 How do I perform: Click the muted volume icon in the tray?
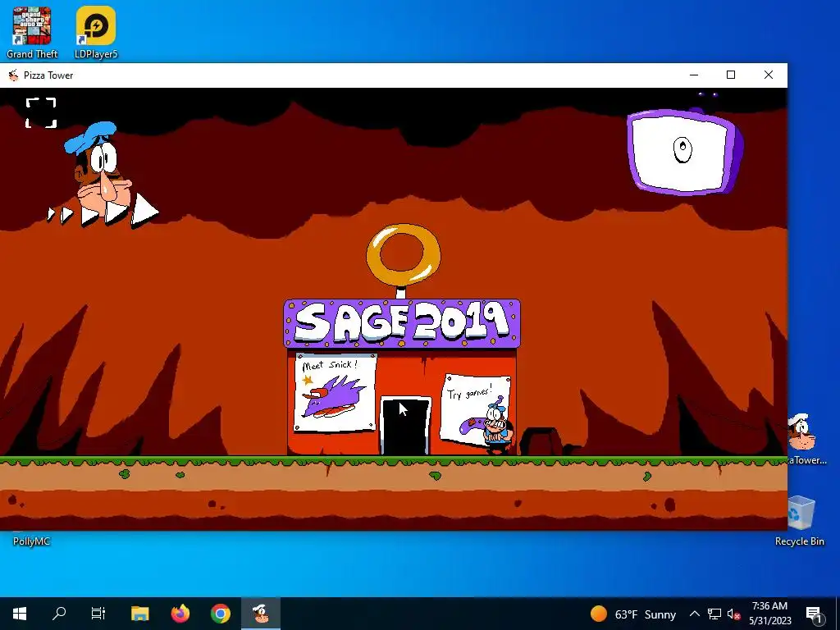734,614
